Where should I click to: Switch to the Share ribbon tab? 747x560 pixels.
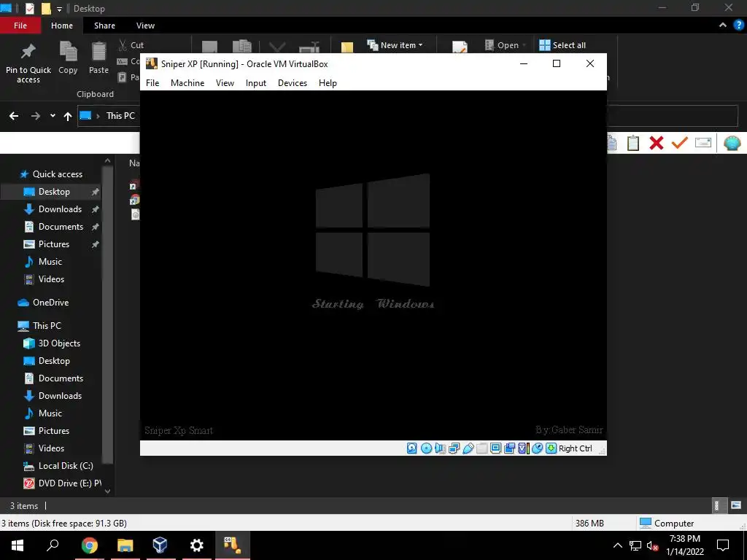tap(104, 26)
